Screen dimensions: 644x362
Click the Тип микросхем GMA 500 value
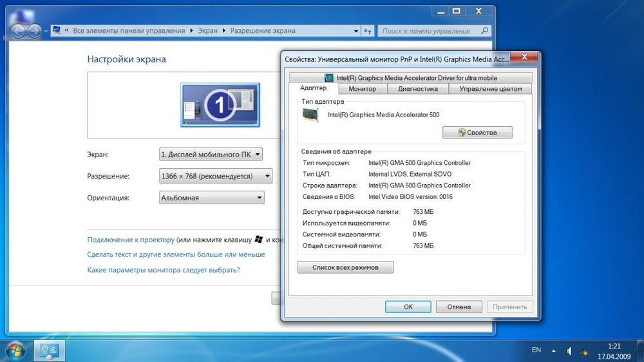click(x=419, y=163)
